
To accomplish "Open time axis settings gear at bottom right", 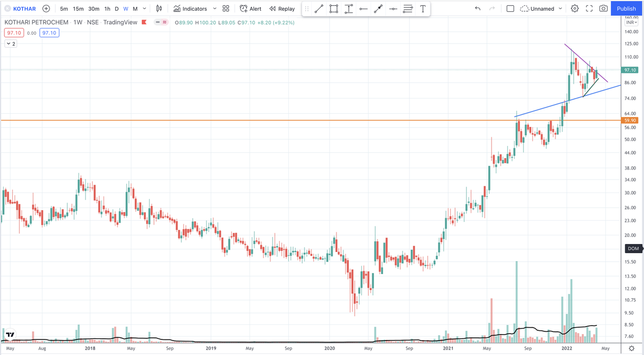I will point(632,349).
